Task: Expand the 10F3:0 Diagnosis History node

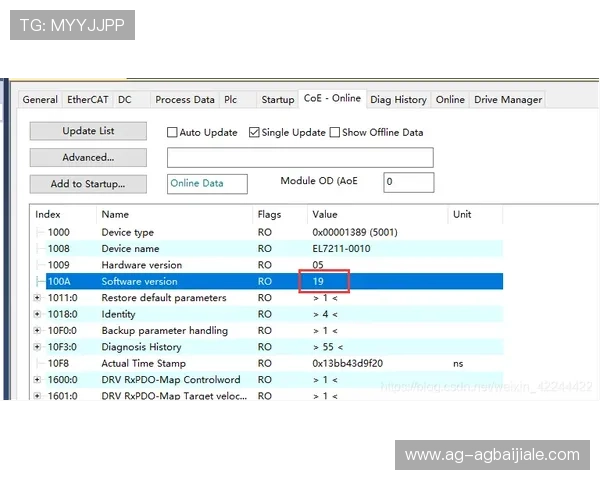Action: (37, 347)
